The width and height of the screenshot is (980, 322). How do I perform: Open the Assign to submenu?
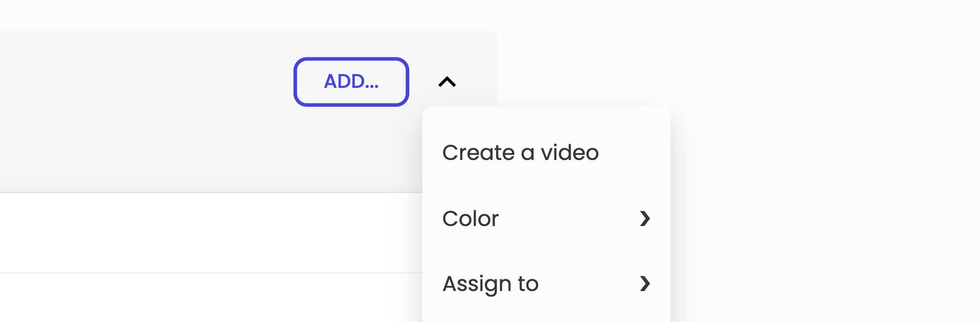(546, 283)
